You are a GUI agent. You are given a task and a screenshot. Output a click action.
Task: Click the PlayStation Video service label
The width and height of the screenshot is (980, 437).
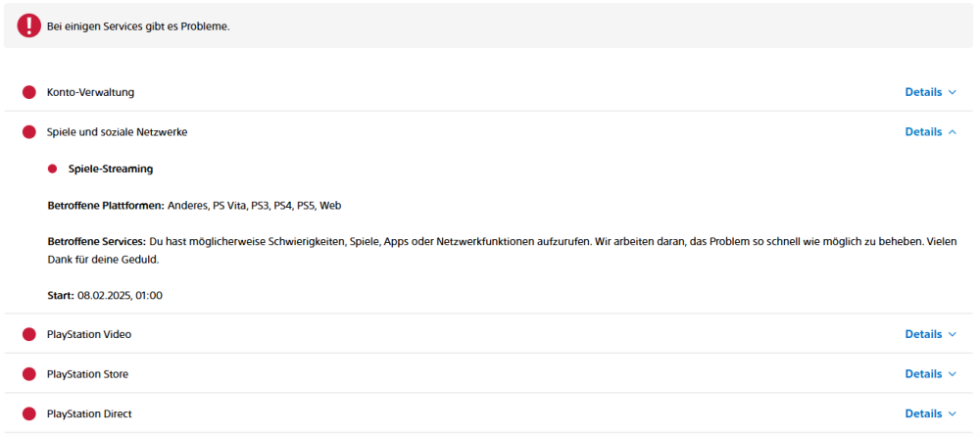tap(89, 334)
